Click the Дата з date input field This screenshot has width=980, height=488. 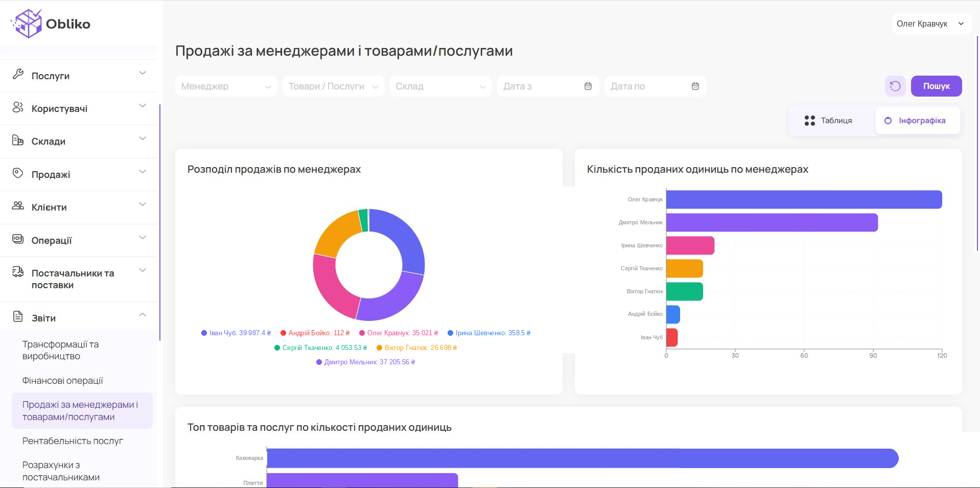tap(548, 86)
